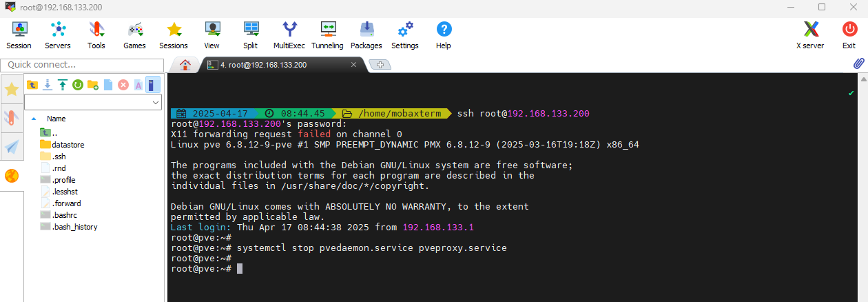Click the Name column sort arrow
Screen dimensions: 868x302
[34, 119]
